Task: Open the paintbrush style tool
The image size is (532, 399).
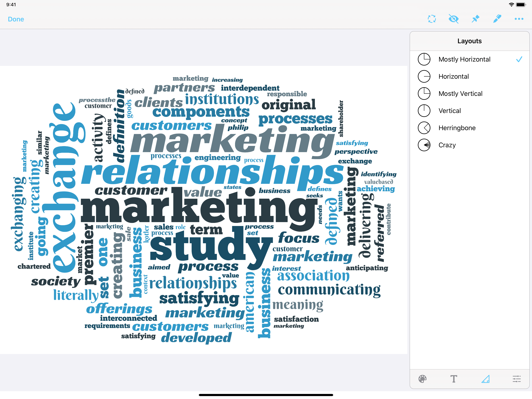Action: [497, 19]
